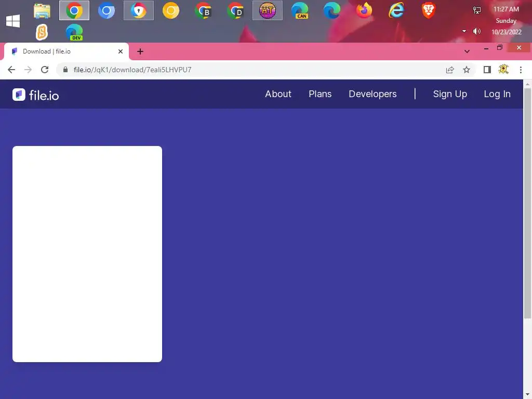Open the Windows Start menu
This screenshot has height=399, width=532.
click(x=13, y=21)
